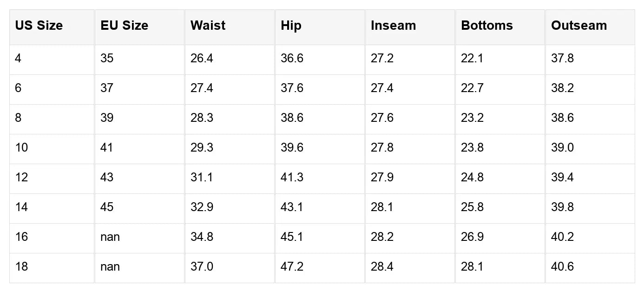Image resolution: width=644 pixels, height=292 pixels.
Task: Select EU size 37 cell
Action: [x=107, y=88]
